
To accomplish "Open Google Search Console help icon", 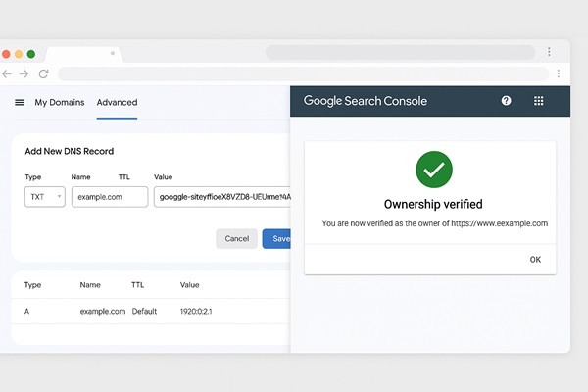I will pyautogui.click(x=507, y=101).
